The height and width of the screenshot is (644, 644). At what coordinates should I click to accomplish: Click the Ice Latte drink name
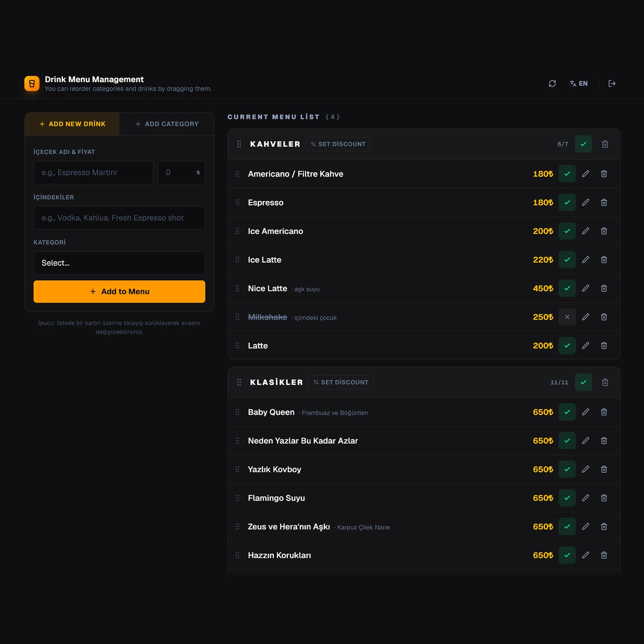[x=264, y=260]
